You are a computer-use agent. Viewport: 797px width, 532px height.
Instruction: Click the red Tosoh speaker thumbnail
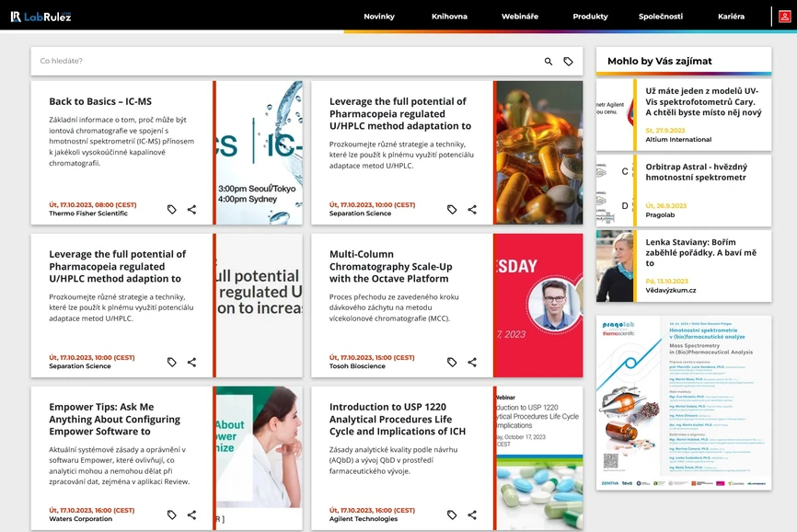(x=540, y=306)
